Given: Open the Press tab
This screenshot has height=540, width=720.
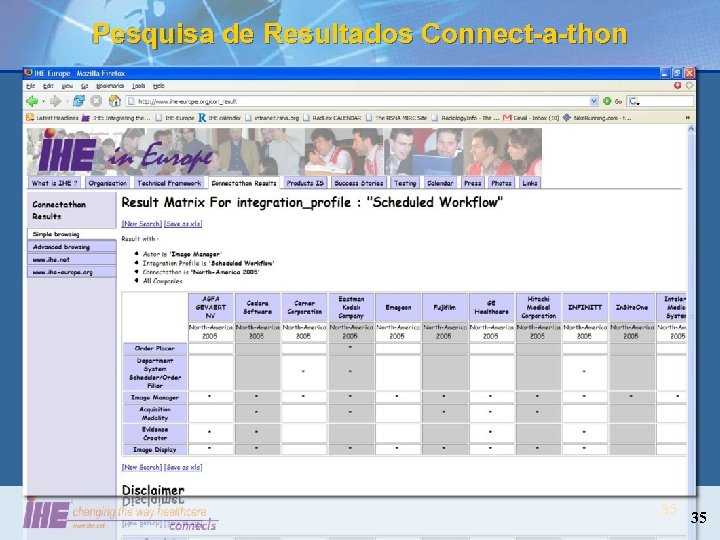Looking at the screenshot, I should pyautogui.click(x=472, y=183).
